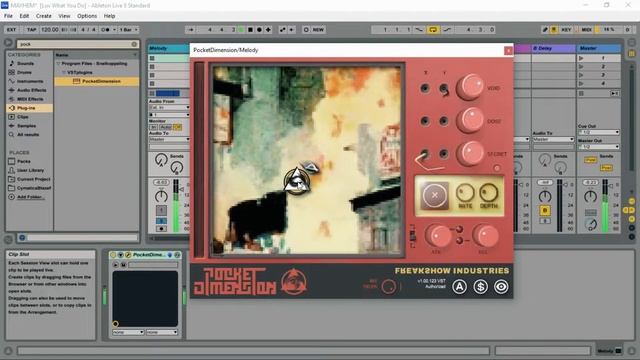This screenshot has width=640, height=360.
Task: Click the dollar sign icon in the plugin footer
Action: click(x=480, y=287)
